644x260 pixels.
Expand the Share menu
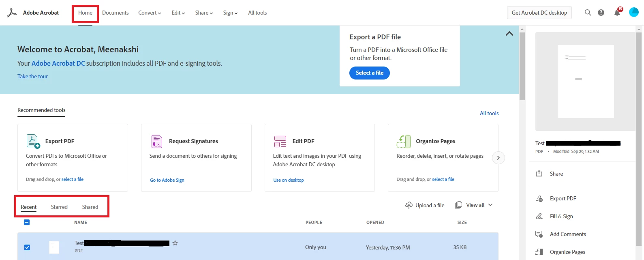click(204, 13)
